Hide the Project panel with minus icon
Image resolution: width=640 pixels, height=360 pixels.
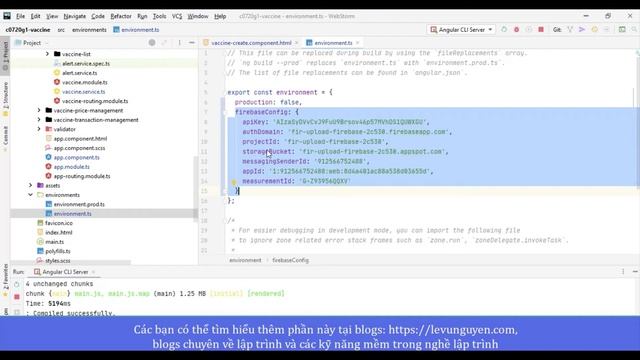191,42
